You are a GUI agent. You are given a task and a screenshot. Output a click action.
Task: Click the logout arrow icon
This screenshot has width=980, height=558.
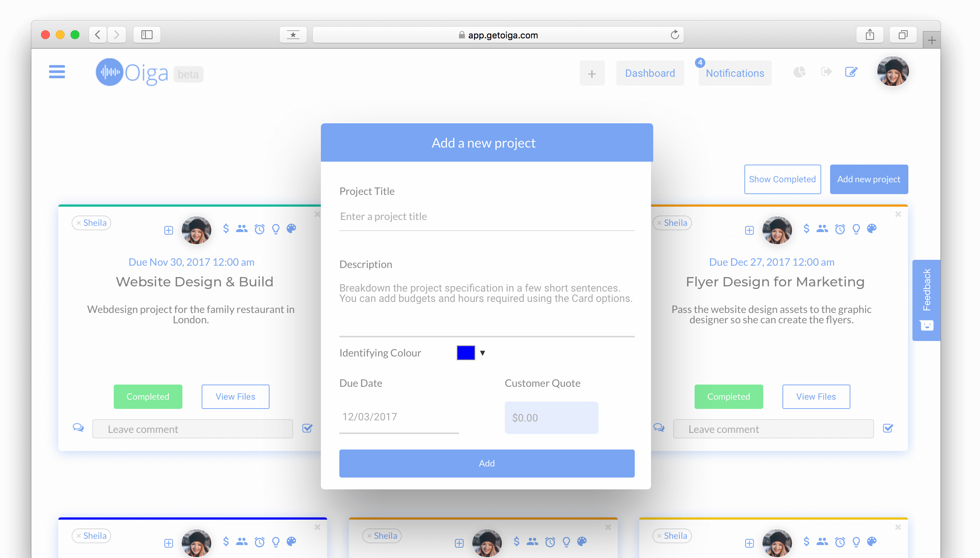(x=826, y=72)
